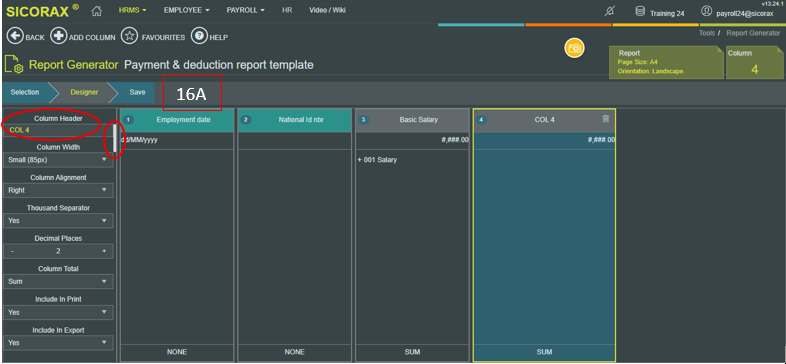Click the Training 24 label
The width and height of the screenshot is (786, 364).
pyautogui.click(x=667, y=14)
